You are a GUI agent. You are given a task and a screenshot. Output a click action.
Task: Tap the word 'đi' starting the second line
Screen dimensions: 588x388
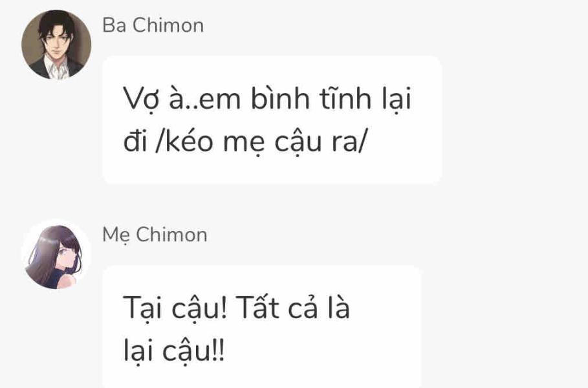point(135,142)
